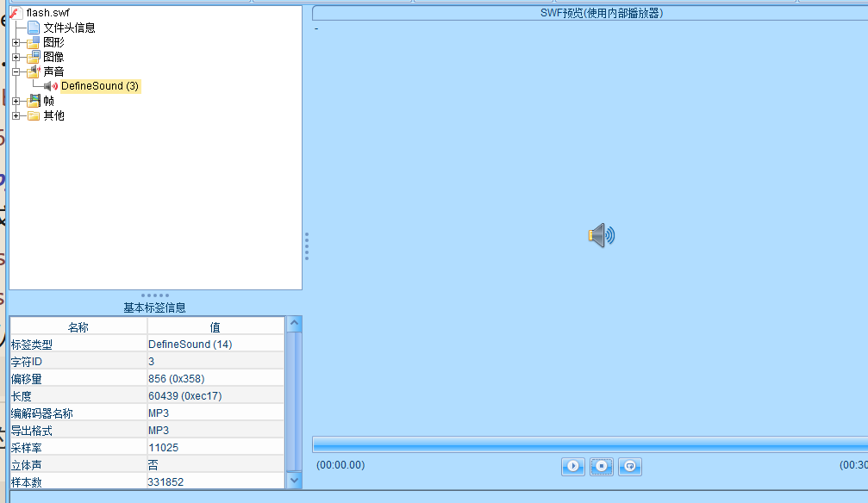This screenshot has width=868, height=503.
Task: Select the 声音 tree item
Action: pyautogui.click(x=53, y=71)
